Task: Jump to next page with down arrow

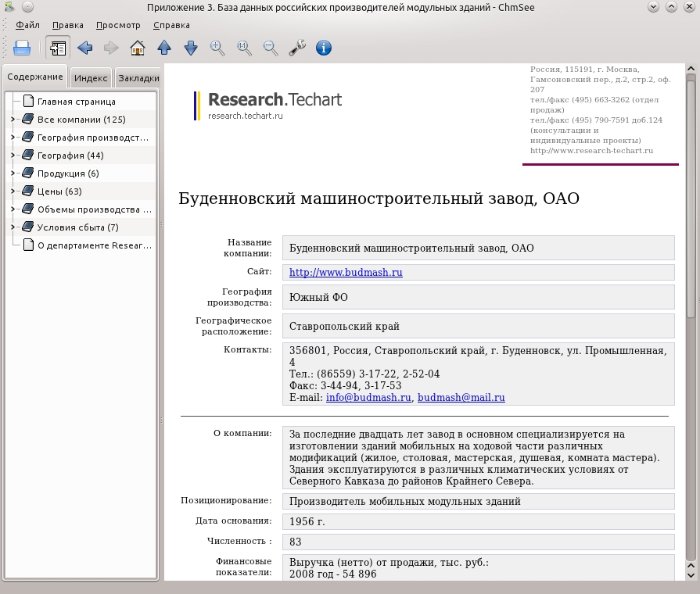Action: (x=191, y=48)
